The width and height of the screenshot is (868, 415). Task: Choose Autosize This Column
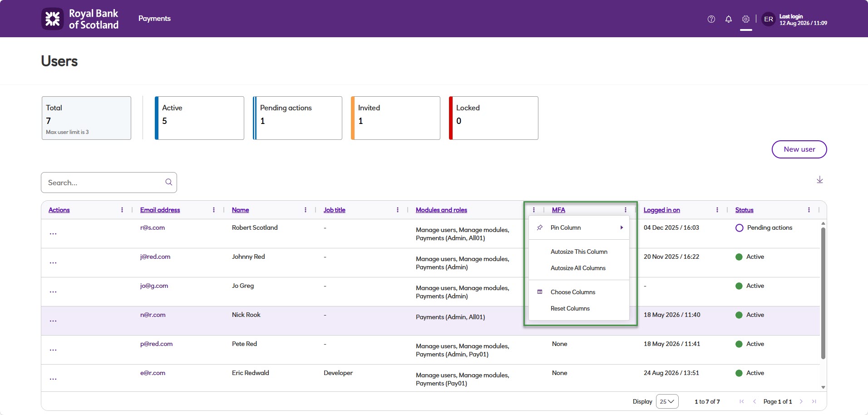coord(579,252)
